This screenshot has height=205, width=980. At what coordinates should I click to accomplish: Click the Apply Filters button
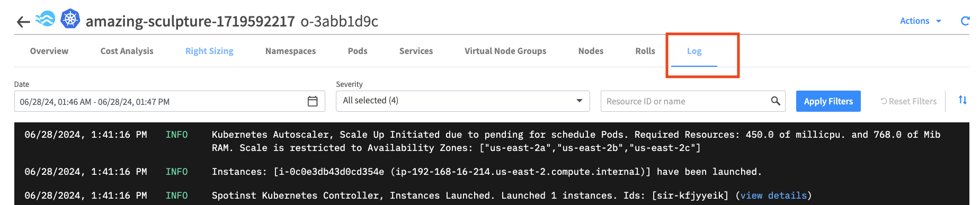(x=828, y=101)
